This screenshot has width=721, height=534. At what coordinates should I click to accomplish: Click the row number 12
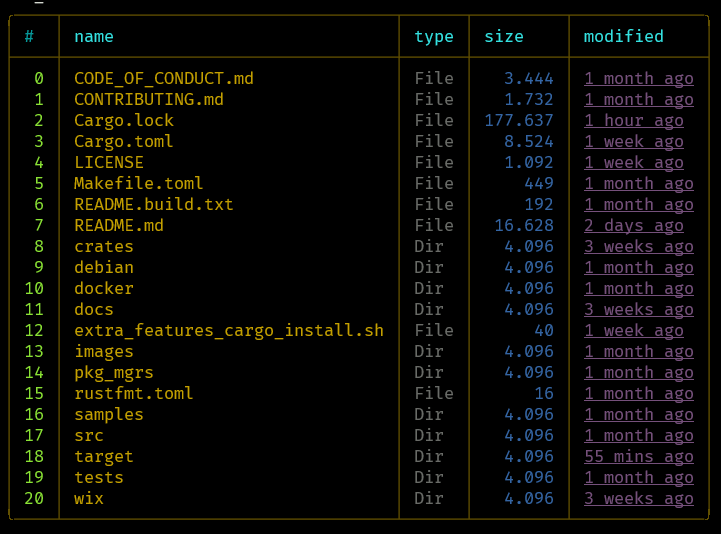click(34, 330)
